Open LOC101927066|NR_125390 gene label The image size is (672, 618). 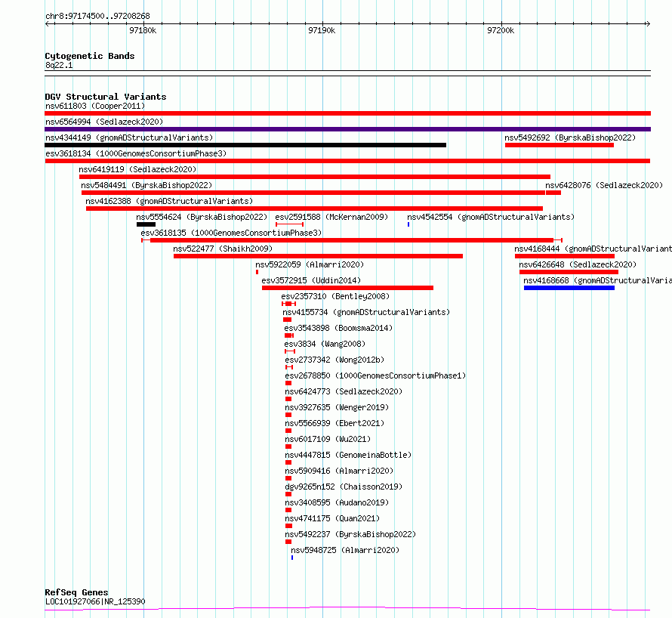click(x=95, y=601)
